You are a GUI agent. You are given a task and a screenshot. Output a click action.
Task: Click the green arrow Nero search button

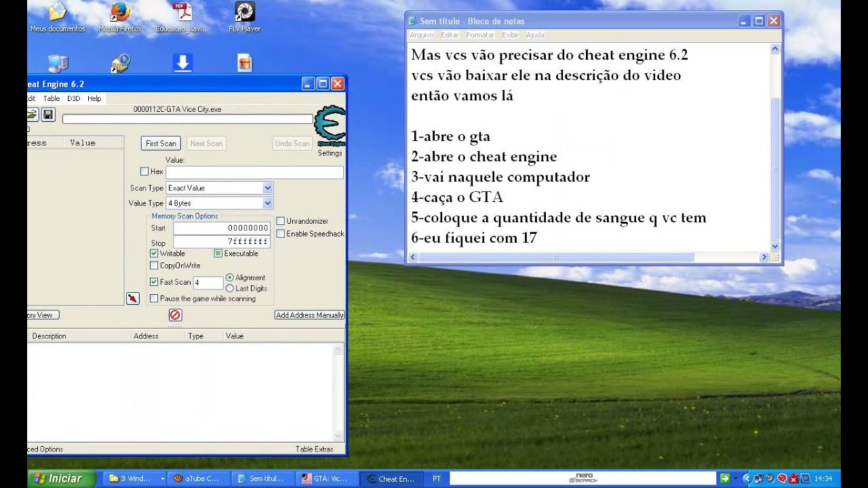[x=725, y=479]
